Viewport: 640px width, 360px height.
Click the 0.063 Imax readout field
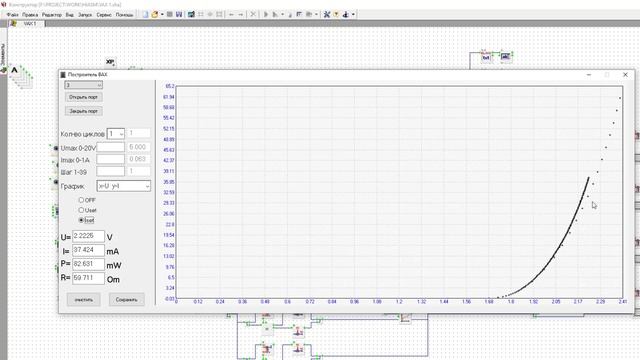[x=138, y=160]
